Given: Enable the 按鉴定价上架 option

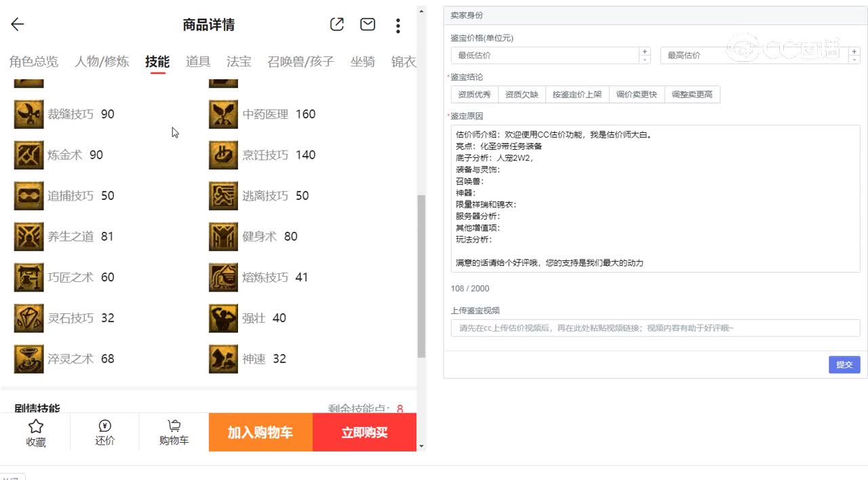Looking at the screenshot, I should pos(577,94).
